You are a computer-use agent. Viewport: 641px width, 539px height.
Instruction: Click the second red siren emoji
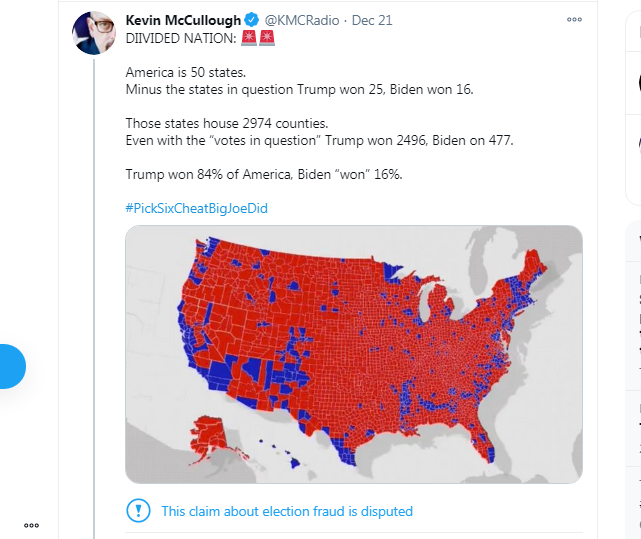click(x=267, y=38)
